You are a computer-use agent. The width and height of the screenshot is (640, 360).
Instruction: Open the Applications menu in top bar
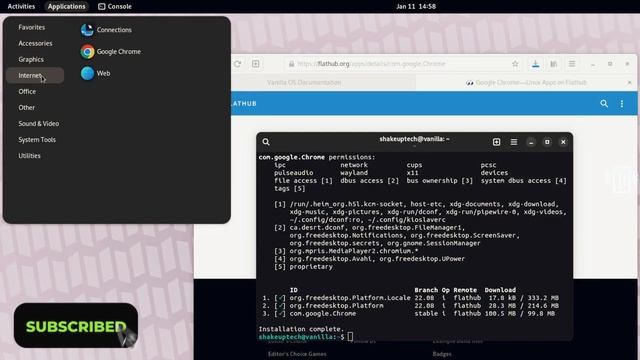67,6
